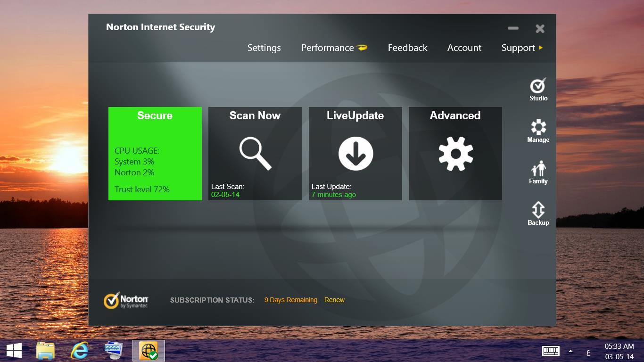
Task: Open the Manage gear icon
Action: coord(538,131)
